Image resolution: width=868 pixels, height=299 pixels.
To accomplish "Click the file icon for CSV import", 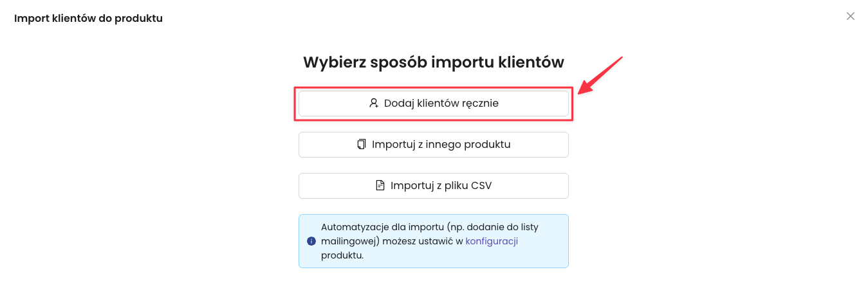I will coord(380,186).
